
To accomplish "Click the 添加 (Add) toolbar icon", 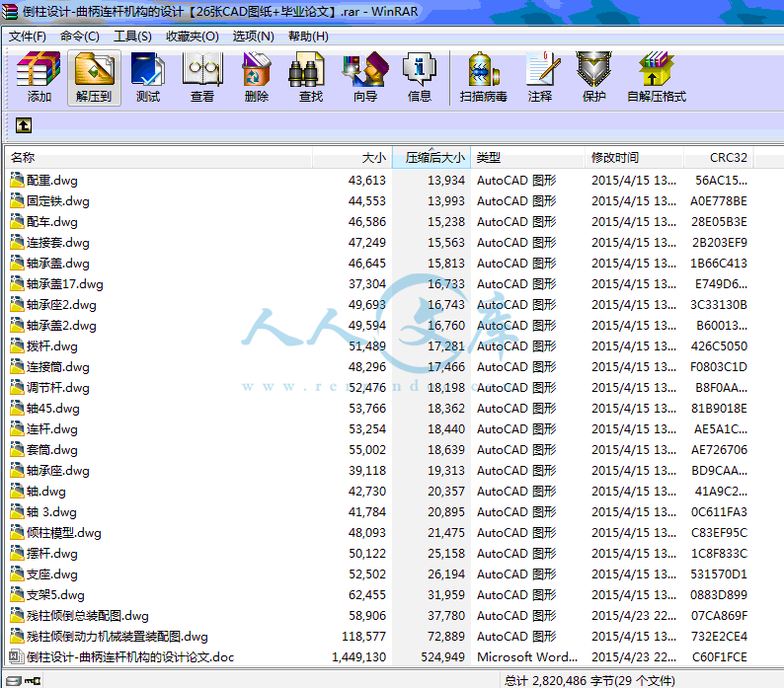I will pos(39,78).
